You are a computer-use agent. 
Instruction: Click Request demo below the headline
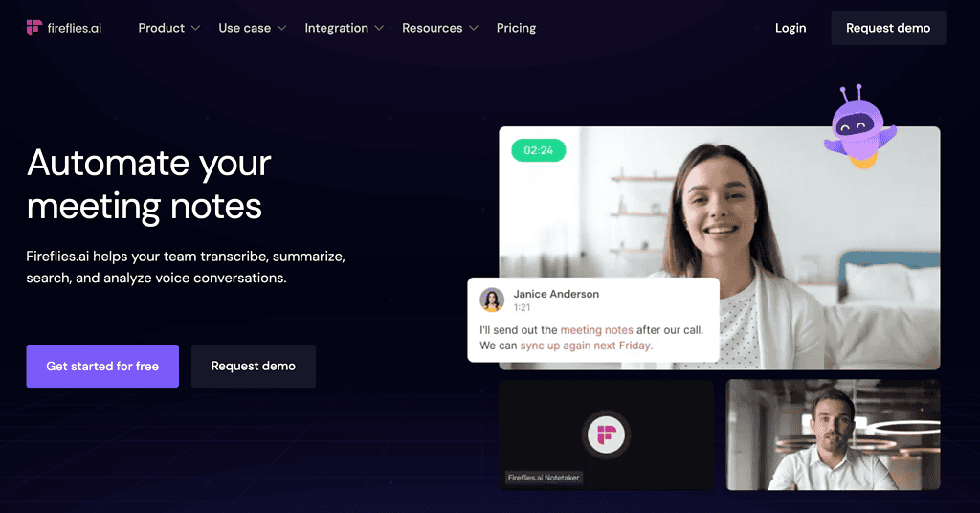click(253, 367)
